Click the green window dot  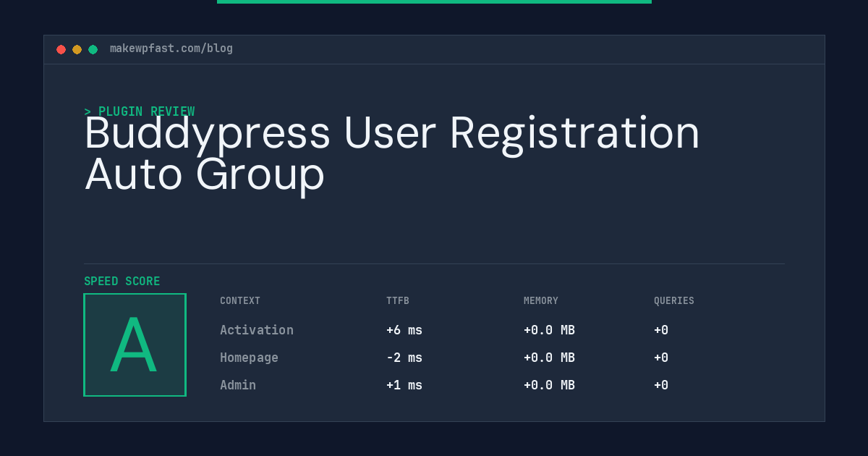[93, 49]
